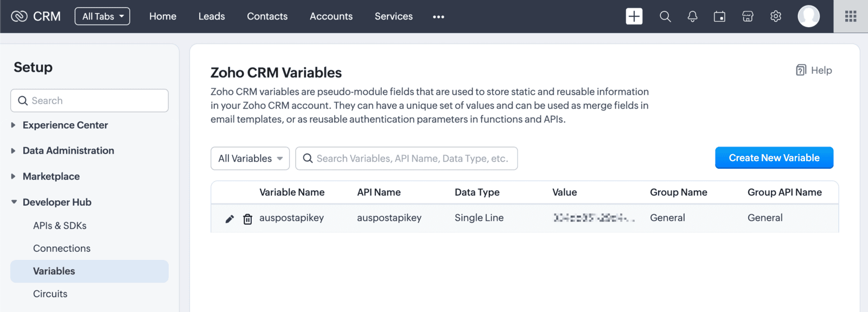The image size is (868, 312).
Task: Click the Value column header
Action: (x=564, y=192)
